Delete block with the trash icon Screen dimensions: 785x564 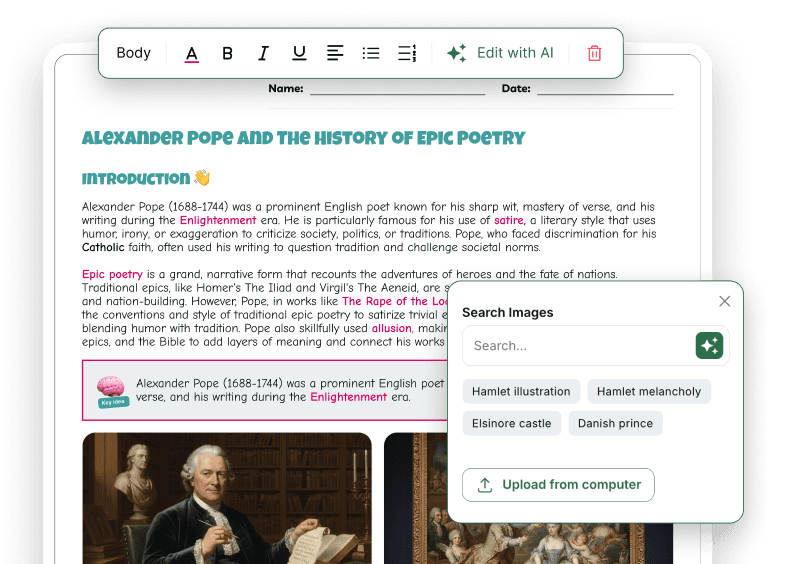(594, 53)
